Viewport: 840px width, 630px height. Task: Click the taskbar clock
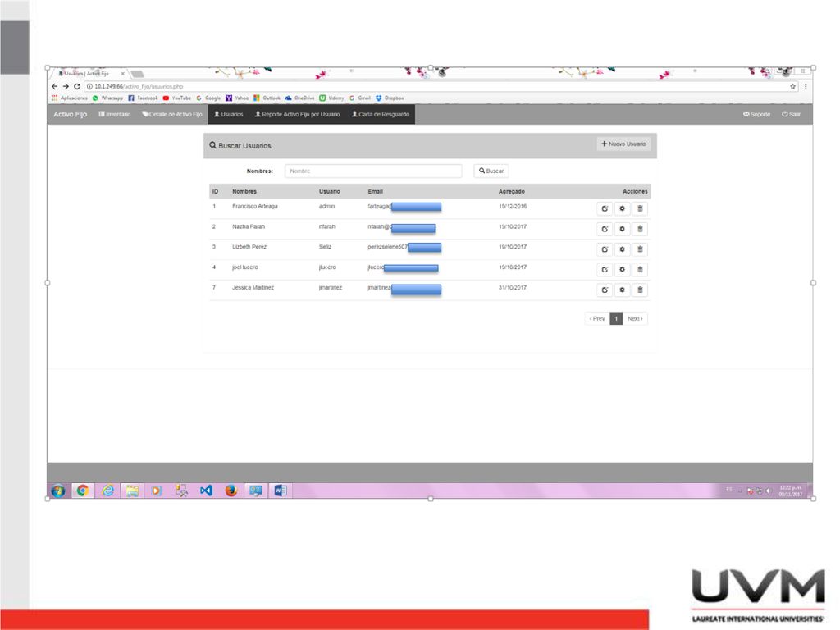790,491
